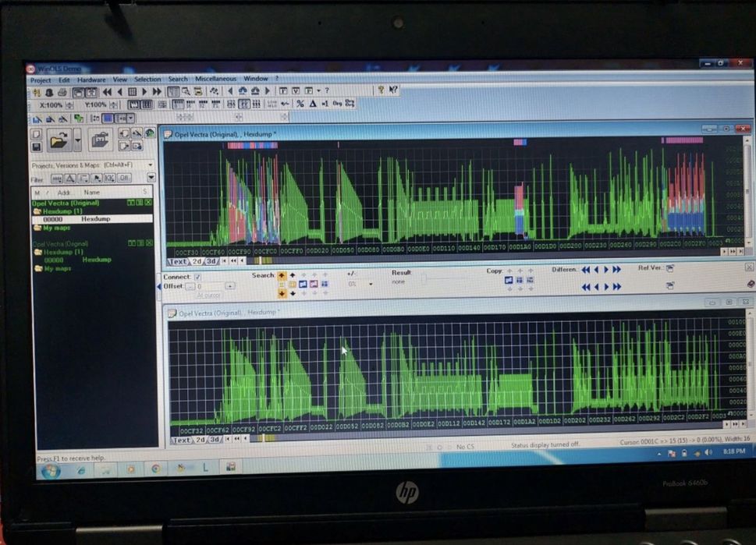Click the Org original values icon
The width and height of the screenshot is (756, 545).
tap(337, 103)
